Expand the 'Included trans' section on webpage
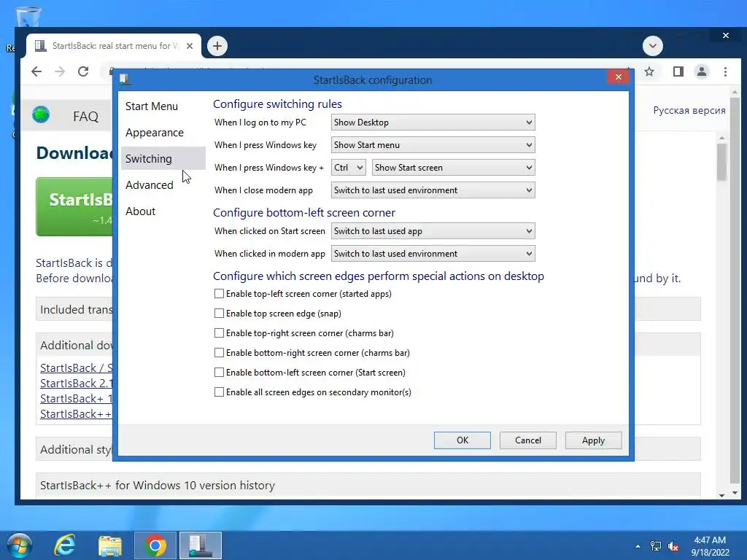The width and height of the screenshot is (747, 560). (76, 309)
